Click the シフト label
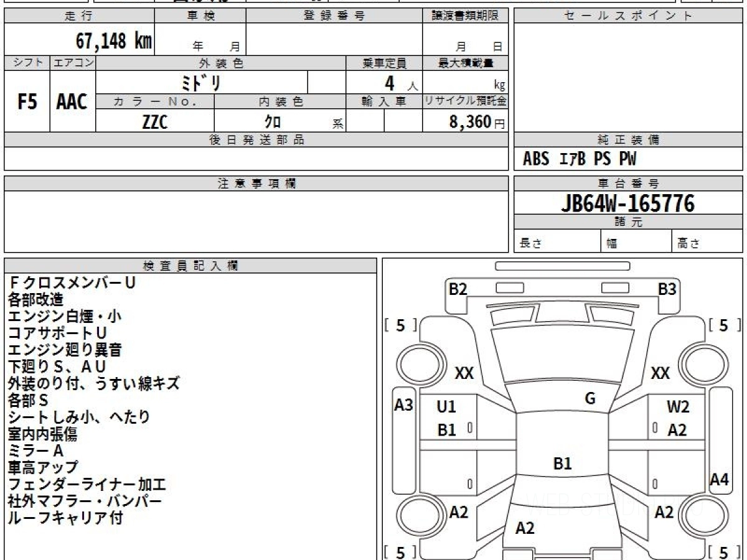Screen dimensions: 747x560 [27, 63]
